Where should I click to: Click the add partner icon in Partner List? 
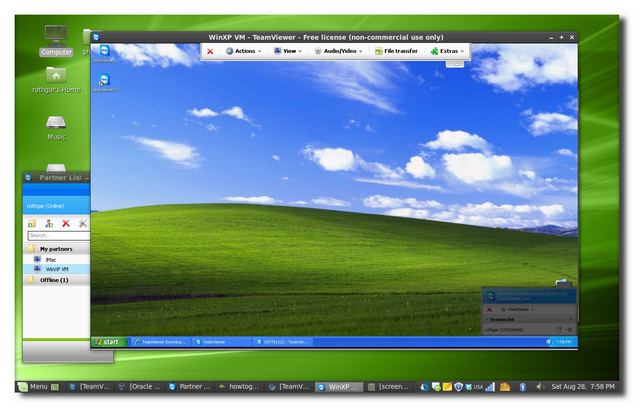[x=49, y=223]
